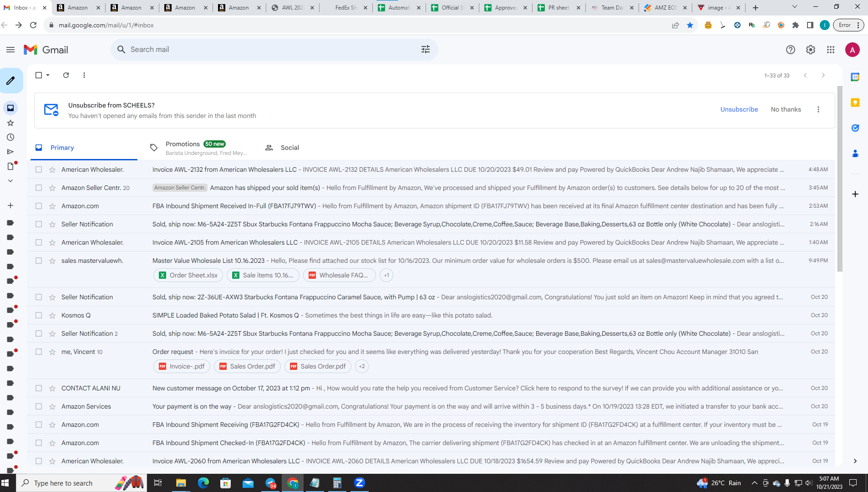The width and height of the screenshot is (868, 492).
Task: Open the Chrome tab search dropdown
Action: (x=795, y=7)
